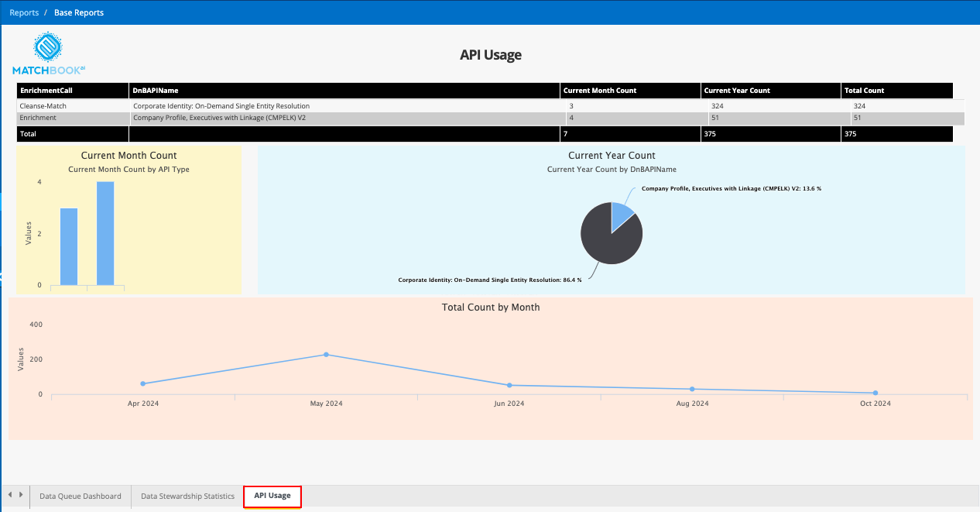
Task: Select the Enrichment table row
Action: pyautogui.click(x=490, y=118)
